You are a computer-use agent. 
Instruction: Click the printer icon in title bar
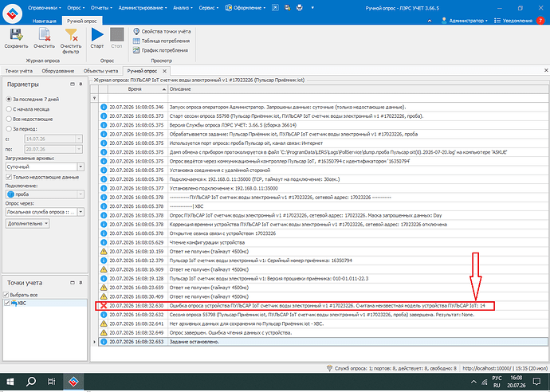tap(299, 8)
